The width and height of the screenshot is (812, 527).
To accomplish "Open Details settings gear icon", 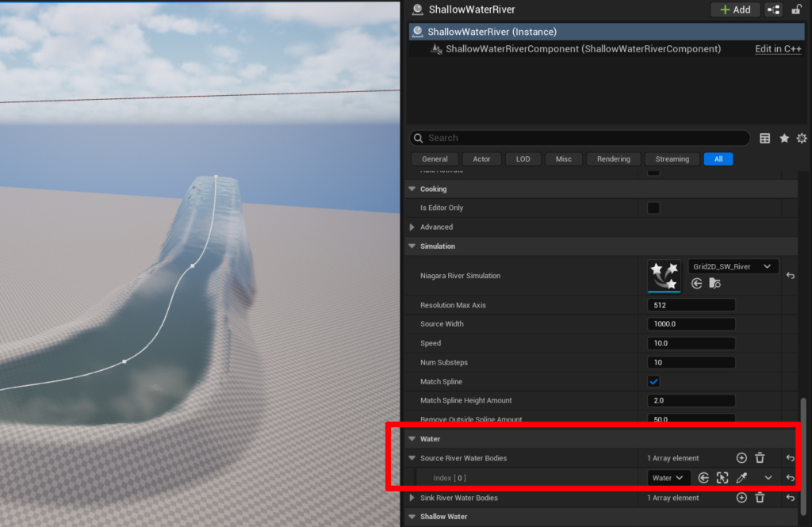I will coord(802,138).
